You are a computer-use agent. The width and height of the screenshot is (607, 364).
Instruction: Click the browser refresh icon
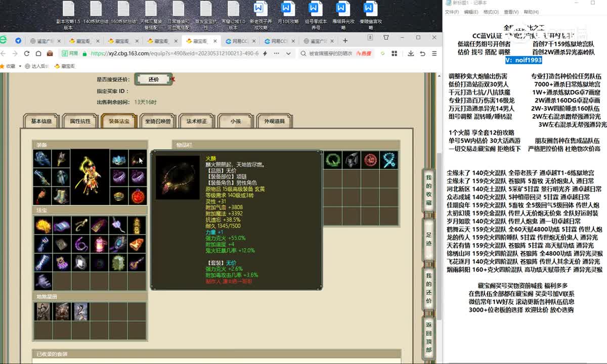(27, 54)
